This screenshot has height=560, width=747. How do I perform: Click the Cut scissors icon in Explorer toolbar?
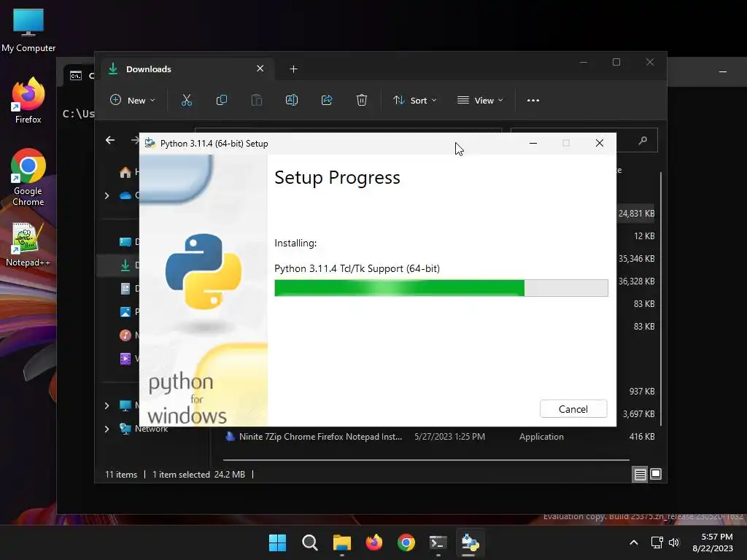coord(187,101)
